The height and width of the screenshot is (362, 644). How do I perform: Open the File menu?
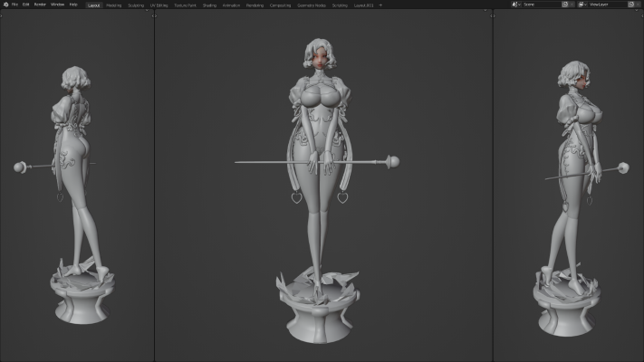(x=14, y=5)
